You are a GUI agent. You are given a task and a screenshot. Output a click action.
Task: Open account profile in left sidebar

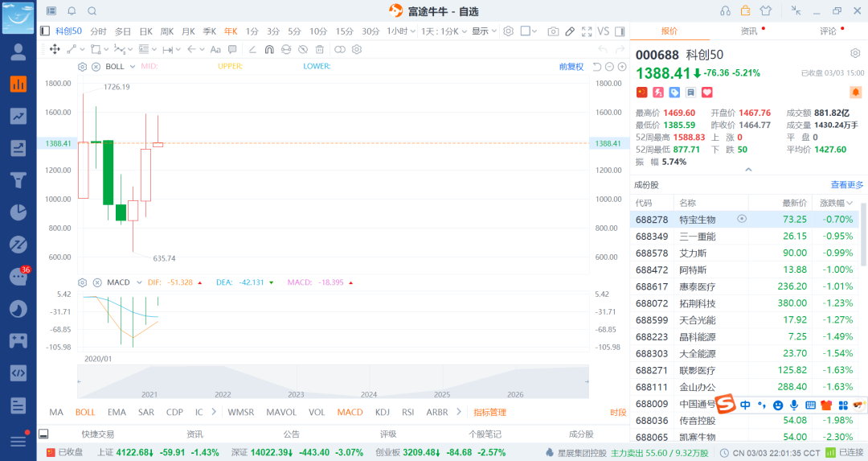point(18,51)
